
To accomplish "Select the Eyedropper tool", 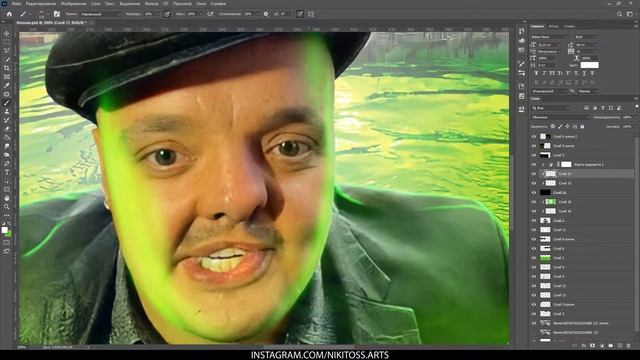I will point(7,85).
